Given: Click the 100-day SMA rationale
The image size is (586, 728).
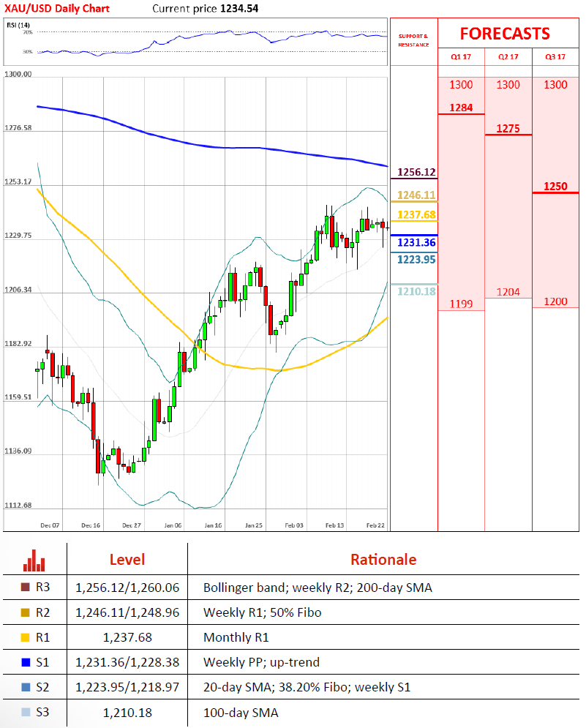Looking at the screenshot, I should (x=241, y=713).
